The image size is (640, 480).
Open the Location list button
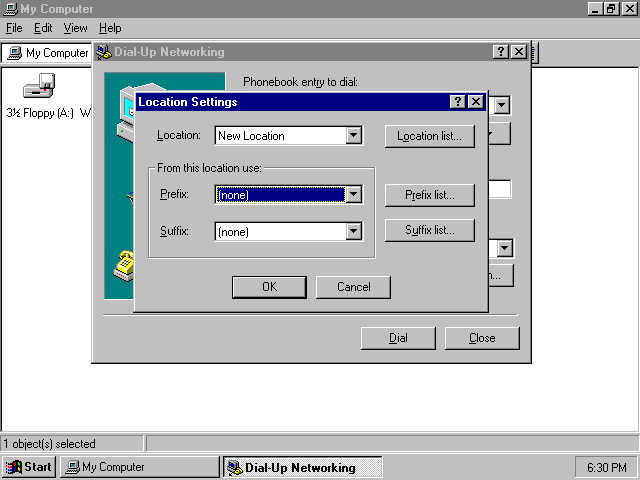pyautogui.click(x=429, y=136)
